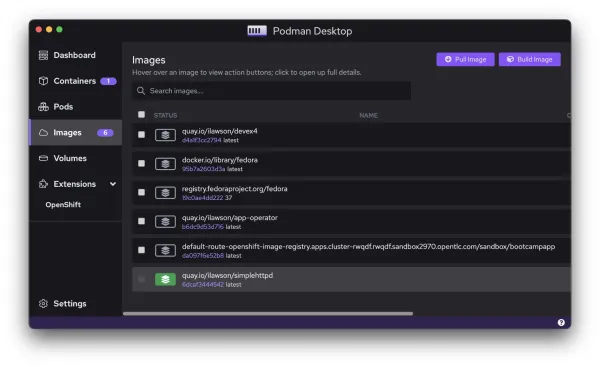Click the horizontal scrollbar below image list
600x367 pixels.
(268, 313)
